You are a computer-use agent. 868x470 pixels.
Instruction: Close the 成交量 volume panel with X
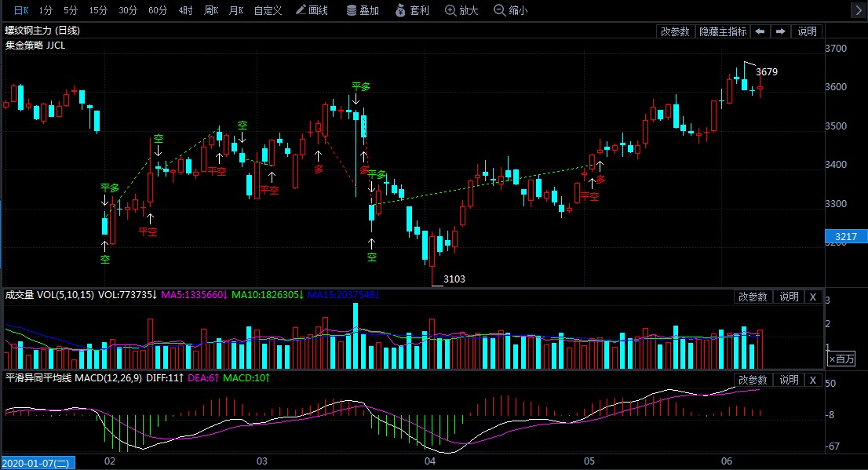(812, 297)
